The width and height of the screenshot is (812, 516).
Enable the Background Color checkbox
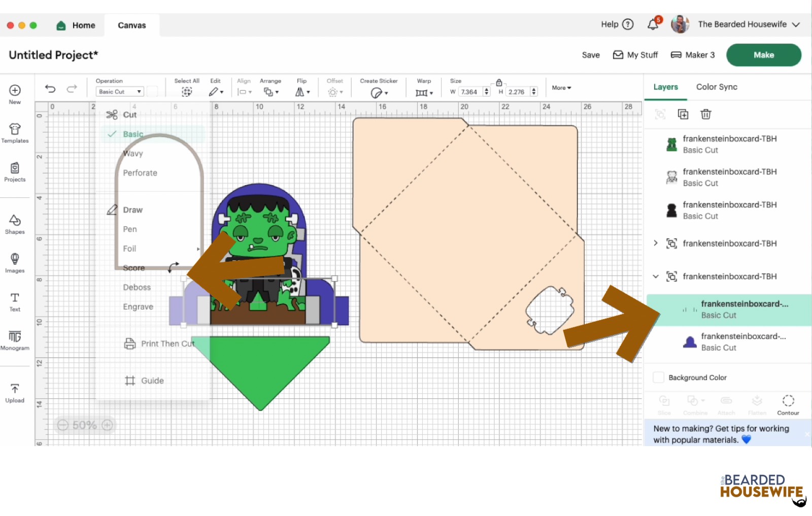pyautogui.click(x=658, y=377)
